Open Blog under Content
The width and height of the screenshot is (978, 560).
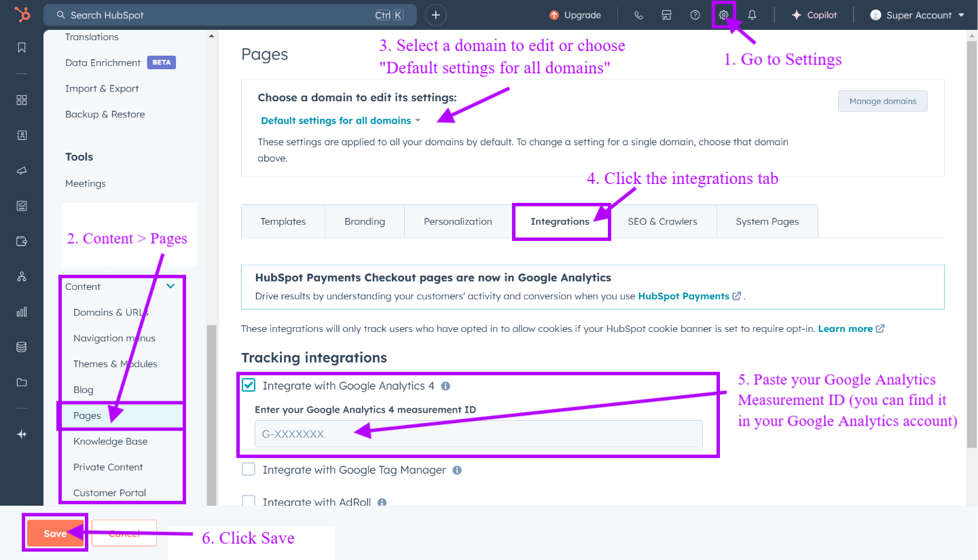point(84,390)
